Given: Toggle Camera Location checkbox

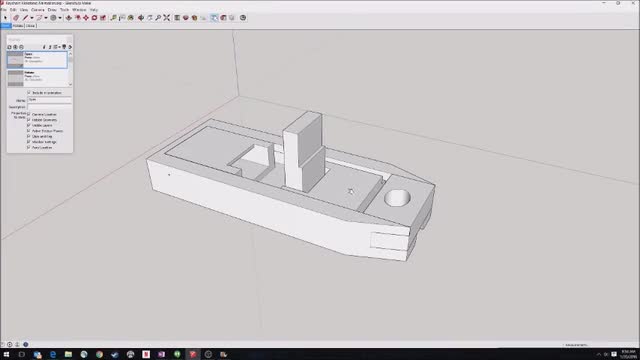Looking at the screenshot, I should [x=29, y=114].
